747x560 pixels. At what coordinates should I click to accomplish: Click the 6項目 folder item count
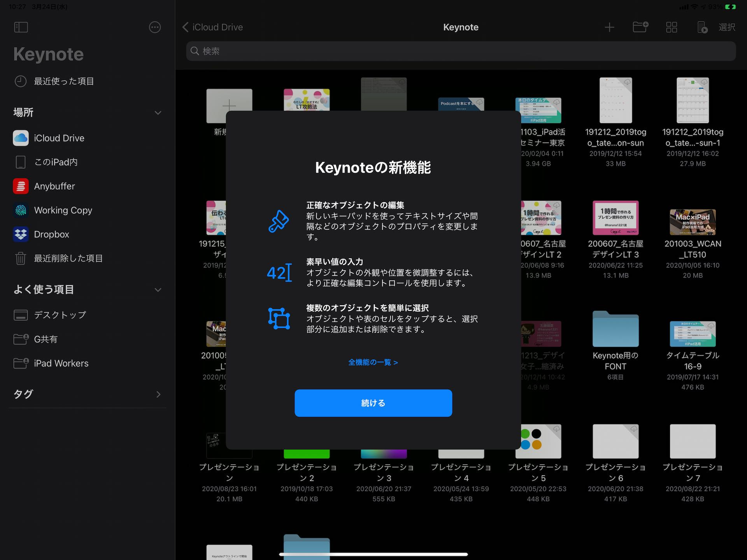pos(615,377)
